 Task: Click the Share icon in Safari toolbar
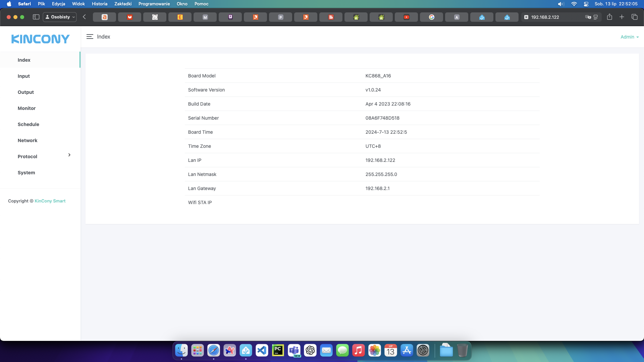pyautogui.click(x=609, y=17)
